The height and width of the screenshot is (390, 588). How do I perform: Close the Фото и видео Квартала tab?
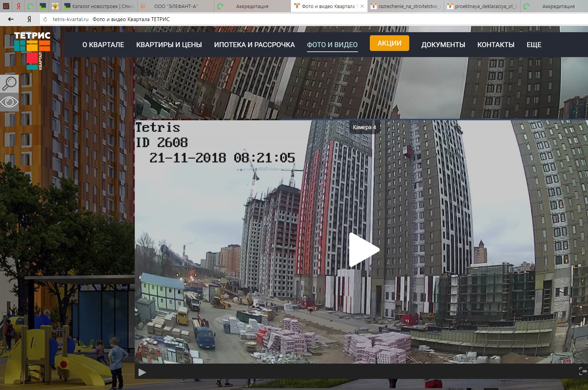tap(362, 6)
